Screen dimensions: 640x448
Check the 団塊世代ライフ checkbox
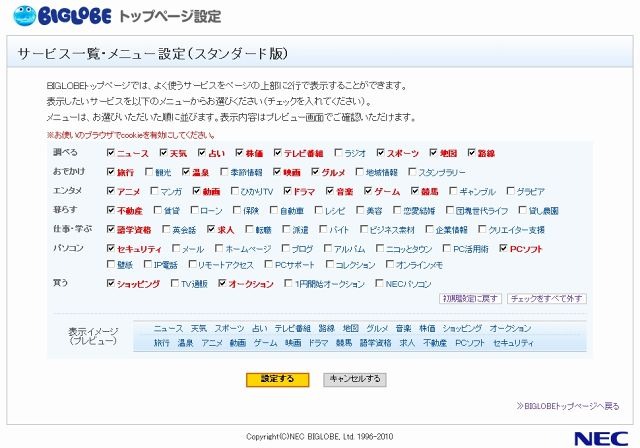[x=450, y=210]
